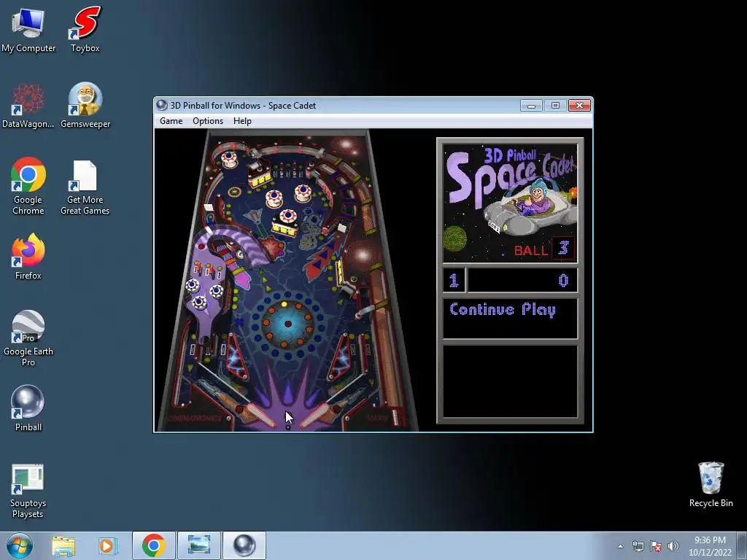
Task: Switch to the Pinball taskbar button
Action: [x=244, y=545]
